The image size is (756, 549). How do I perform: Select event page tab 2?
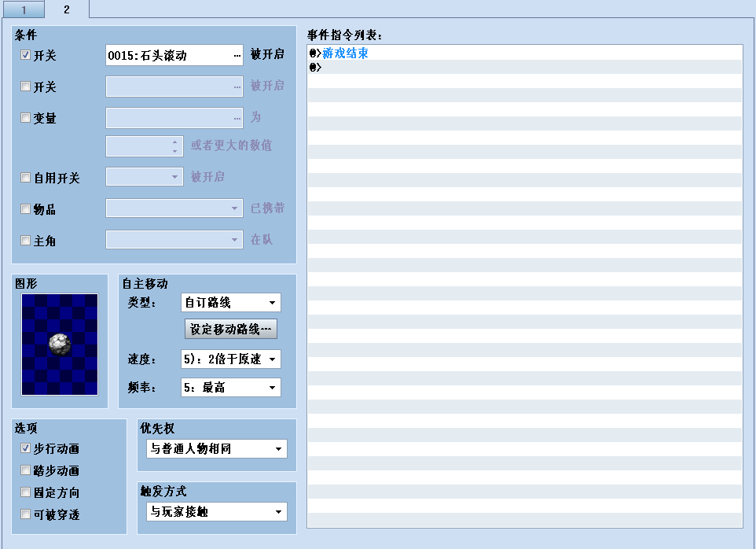coord(67,9)
